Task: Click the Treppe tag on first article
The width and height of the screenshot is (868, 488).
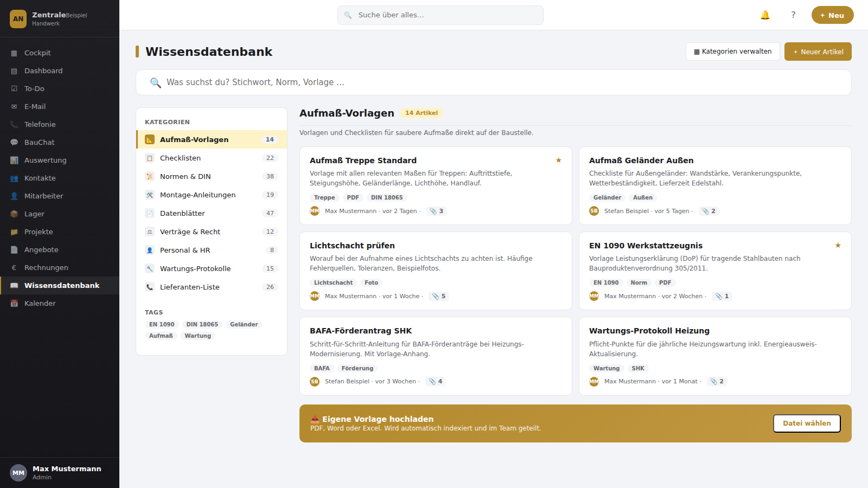Action: (324, 197)
